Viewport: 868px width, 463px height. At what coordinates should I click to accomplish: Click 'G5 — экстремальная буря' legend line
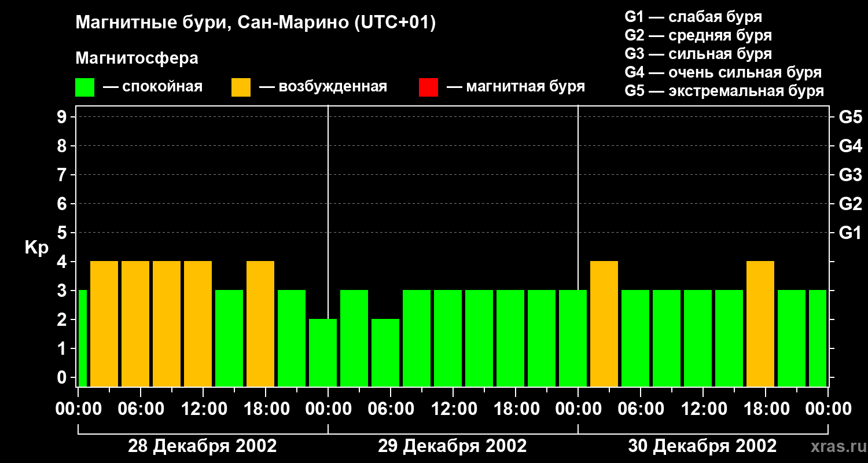(724, 91)
